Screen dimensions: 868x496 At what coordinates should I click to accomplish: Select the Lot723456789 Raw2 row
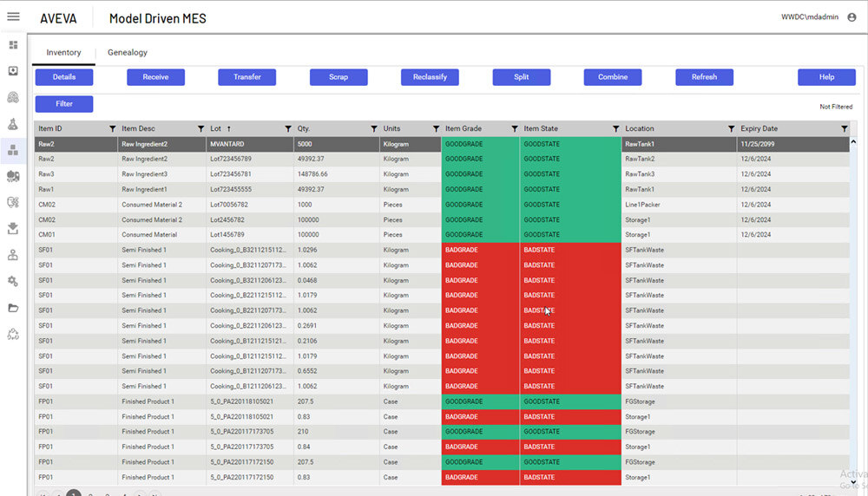point(234,160)
